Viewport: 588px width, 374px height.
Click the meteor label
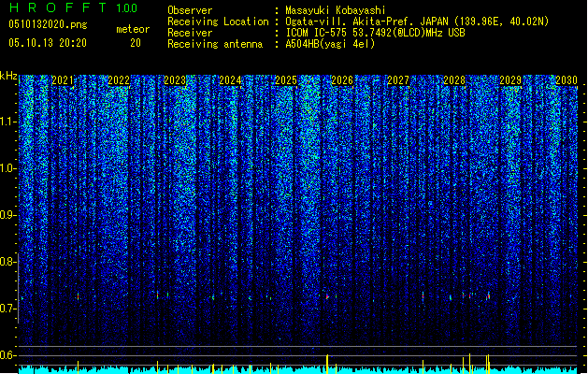133,29
